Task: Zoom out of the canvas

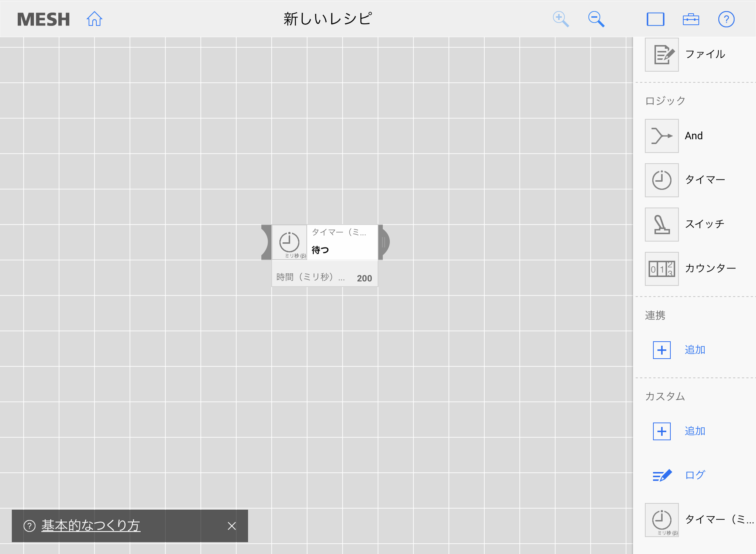Action: tap(596, 19)
